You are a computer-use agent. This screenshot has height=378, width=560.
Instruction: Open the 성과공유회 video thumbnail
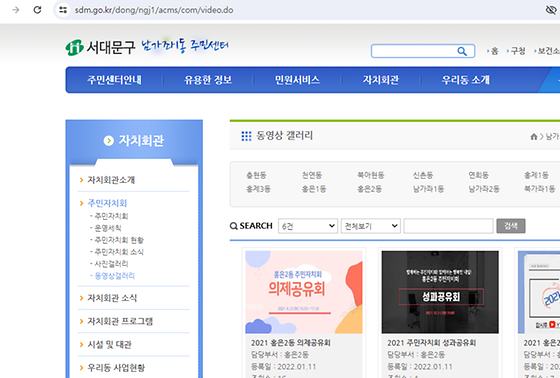[x=440, y=292]
